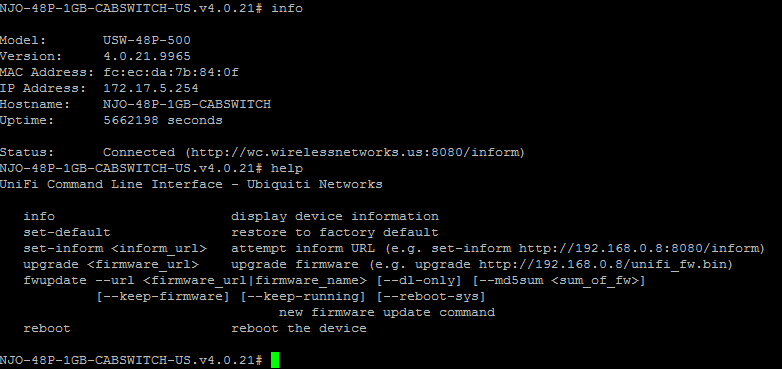Click the --keep-firmware option text
The image size is (782, 369).
[163, 297]
